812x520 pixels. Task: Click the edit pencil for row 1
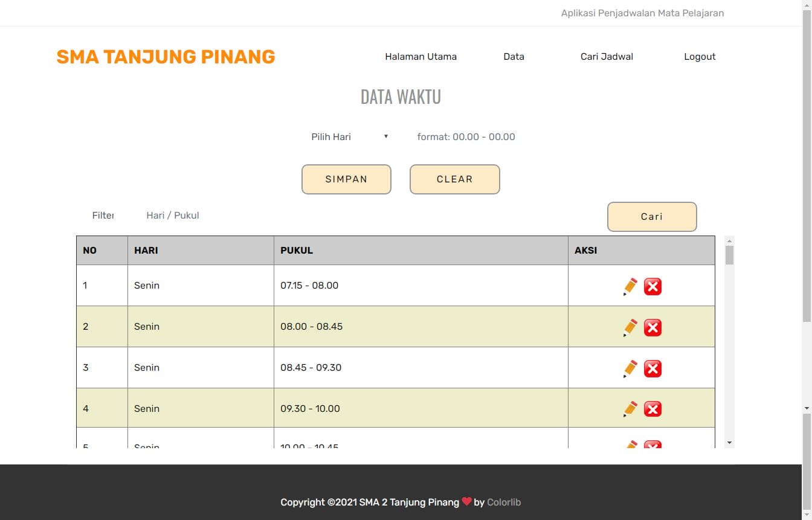630,286
